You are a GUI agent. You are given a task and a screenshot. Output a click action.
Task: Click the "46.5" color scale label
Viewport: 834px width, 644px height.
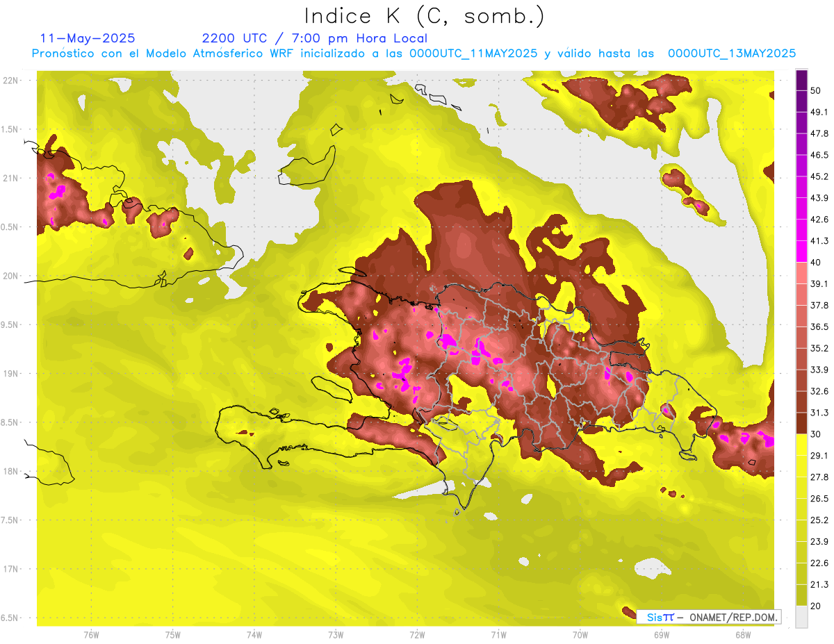[819, 155]
